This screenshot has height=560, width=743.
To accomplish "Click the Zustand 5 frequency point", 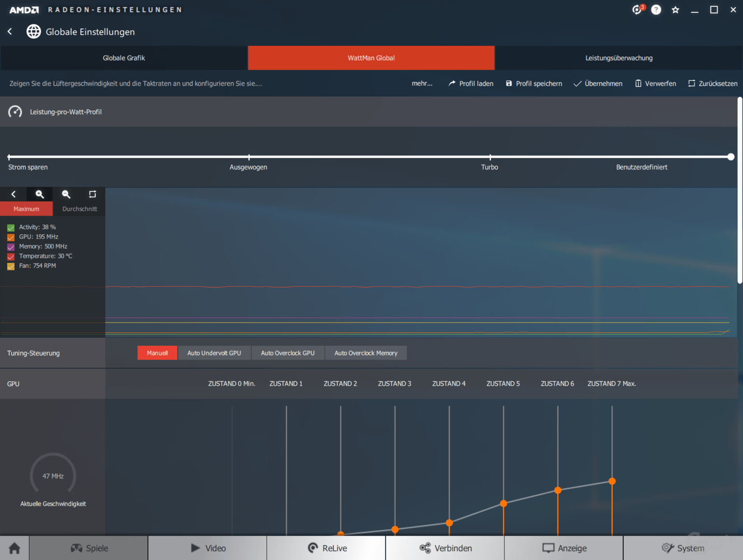I will [503, 503].
